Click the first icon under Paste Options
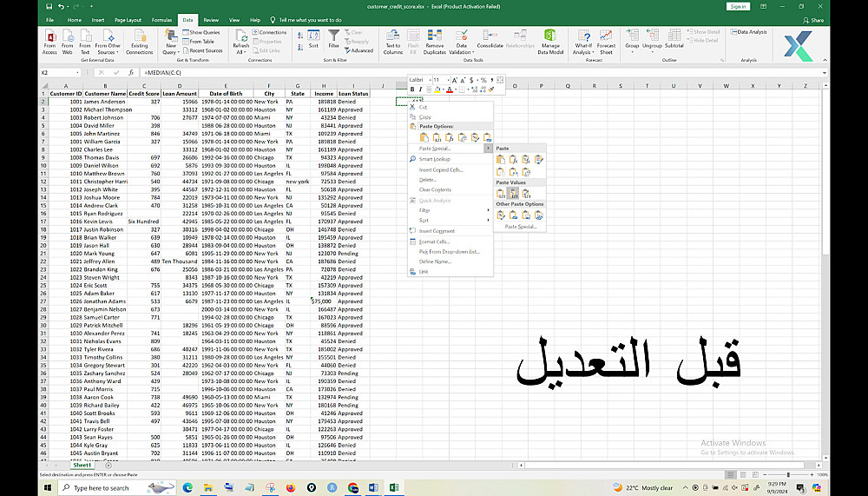The width and height of the screenshot is (868, 496). pos(424,137)
